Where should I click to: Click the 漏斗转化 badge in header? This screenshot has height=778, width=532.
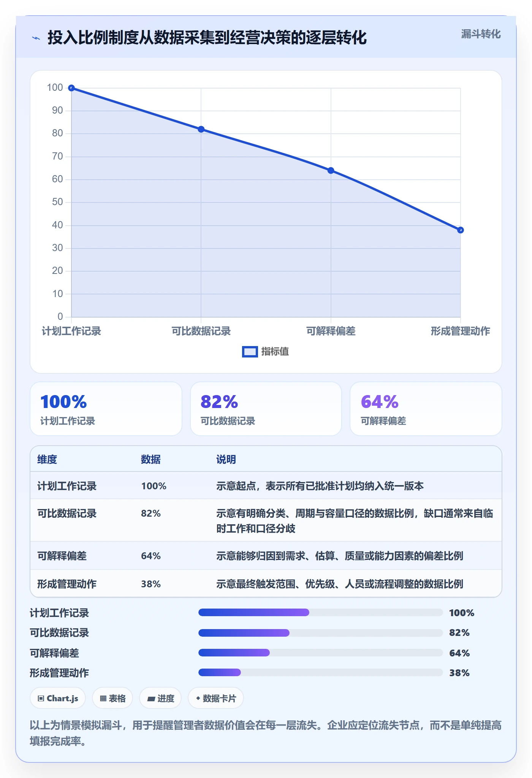pos(481,34)
